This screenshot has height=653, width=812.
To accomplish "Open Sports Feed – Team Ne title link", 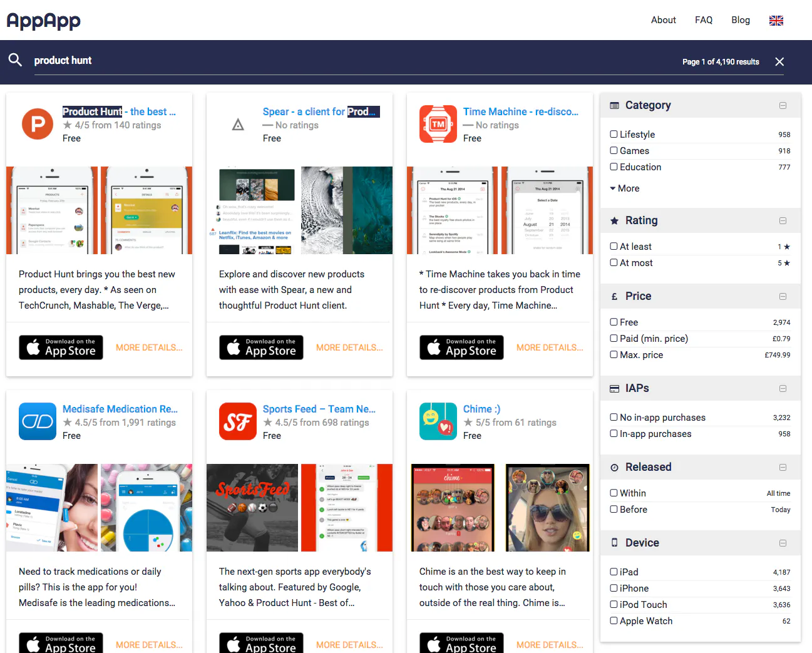I will tap(319, 409).
